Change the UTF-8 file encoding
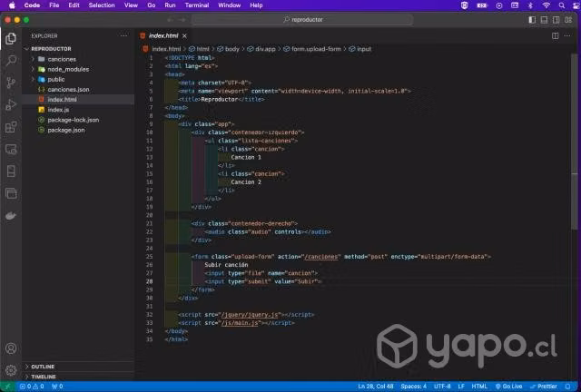This screenshot has width=581, height=392. (442, 387)
